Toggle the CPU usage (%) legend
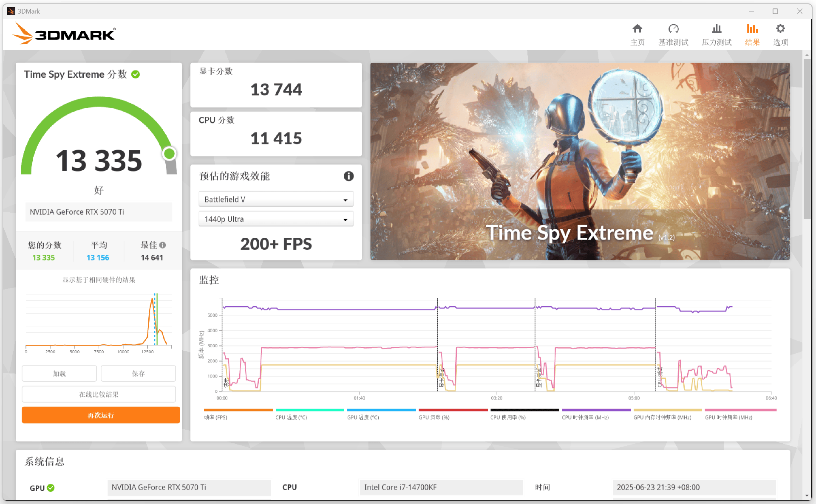Viewport: 816px width, 504px height. pyautogui.click(x=524, y=414)
